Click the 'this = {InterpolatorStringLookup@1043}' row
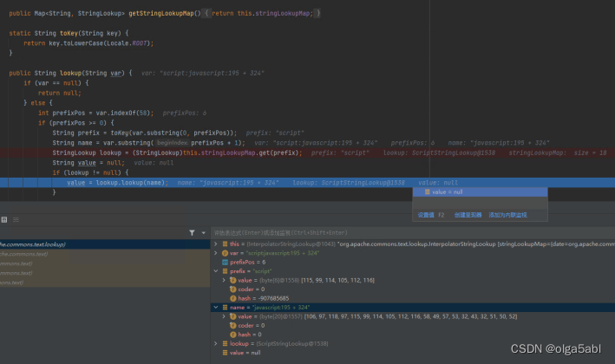The width and height of the screenshot is (615, 364). pyautogui.click(x=413, y=244)
